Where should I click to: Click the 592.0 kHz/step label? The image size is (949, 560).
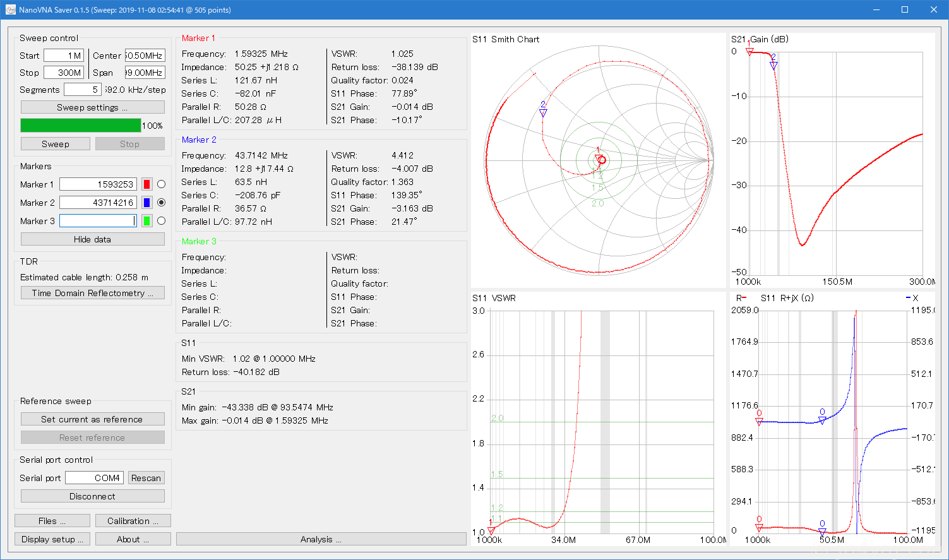[135, 90]
